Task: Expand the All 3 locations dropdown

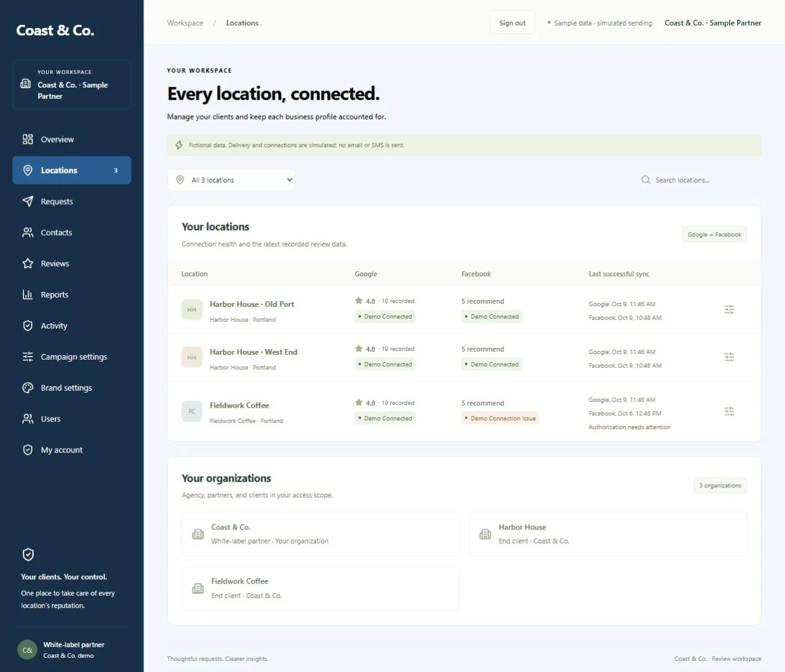Action: 231,180
